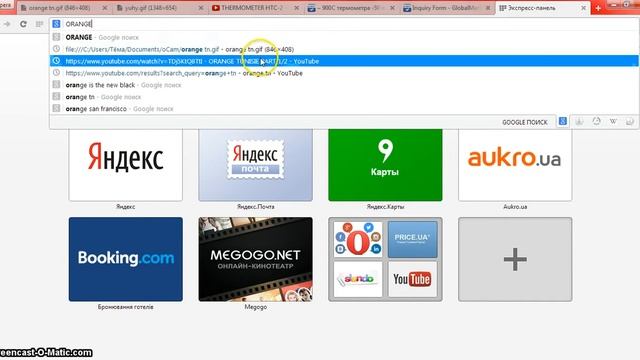
Task: Open the Яндекс Speed Dial tile
Action: tap(126, 165)
